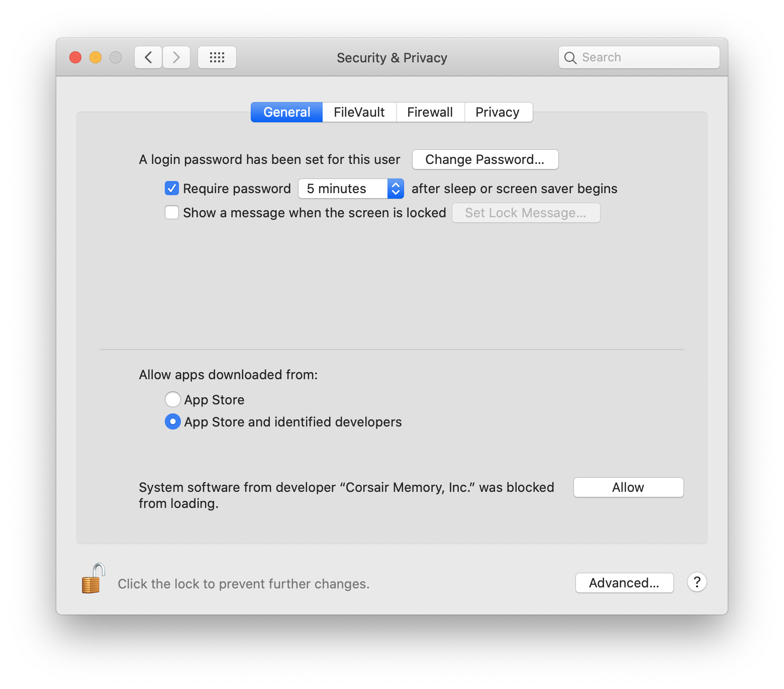Click the Change Password button
This screenshot has width=784, height=689.
(x=484, y=159)
